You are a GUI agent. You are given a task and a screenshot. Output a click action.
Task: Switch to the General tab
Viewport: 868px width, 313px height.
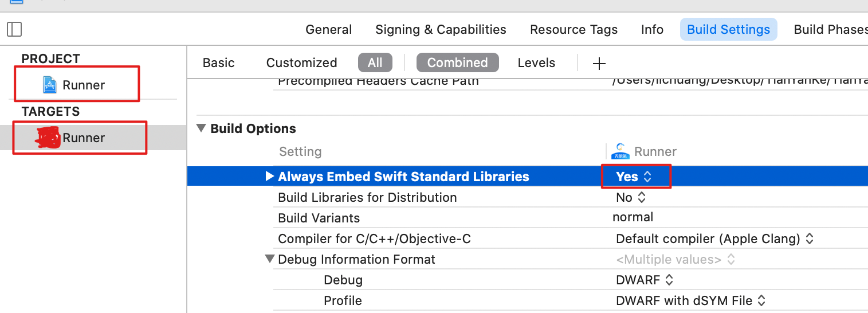328,29
